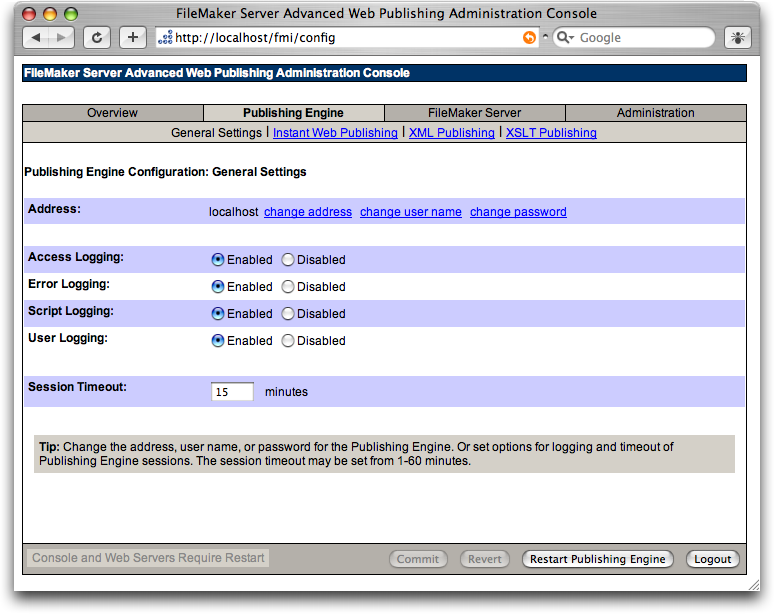Go to the Administration tab

[x=656, y=113]
